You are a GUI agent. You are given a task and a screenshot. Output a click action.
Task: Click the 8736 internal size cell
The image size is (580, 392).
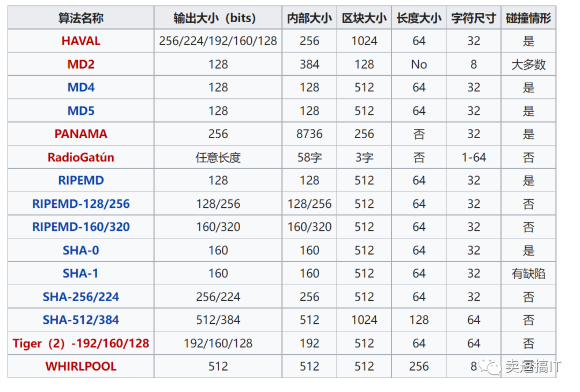(309, 134)
